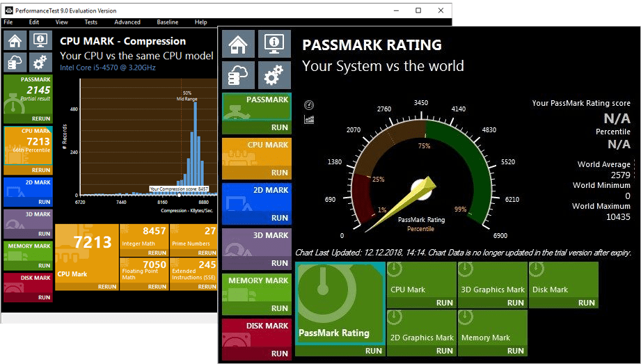
Task: Open System Information icon in PassMark Rating window
Action: click(x=275, y=44)
